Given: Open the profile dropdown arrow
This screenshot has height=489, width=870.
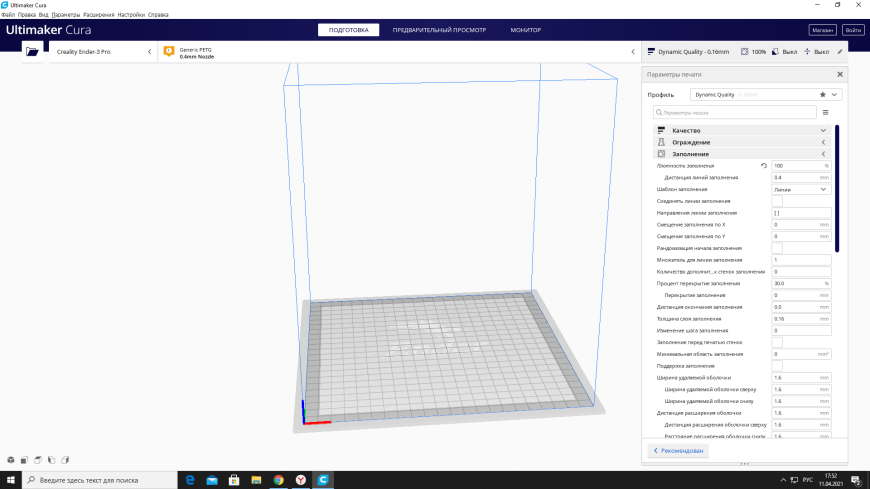Looking at the screenshot, I should (834, 95).
